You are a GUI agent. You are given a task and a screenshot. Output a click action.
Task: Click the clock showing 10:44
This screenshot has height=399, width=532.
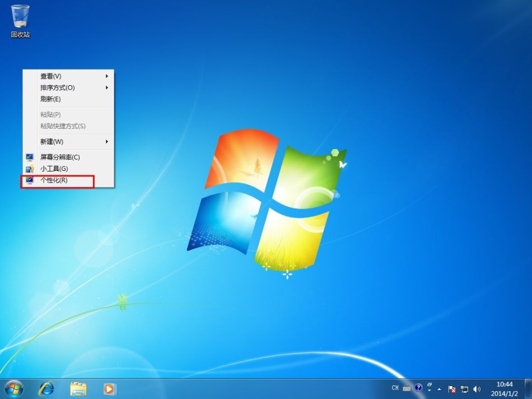click(x=504, y=384)
